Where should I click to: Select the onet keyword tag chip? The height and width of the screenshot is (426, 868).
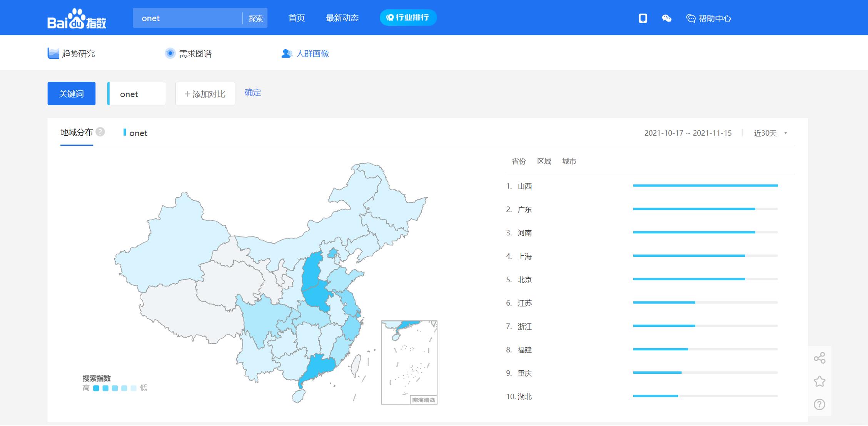tap(136, 93)
